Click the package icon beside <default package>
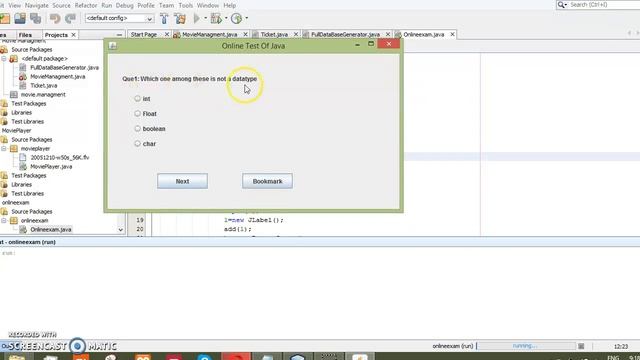 click(14, 58)
